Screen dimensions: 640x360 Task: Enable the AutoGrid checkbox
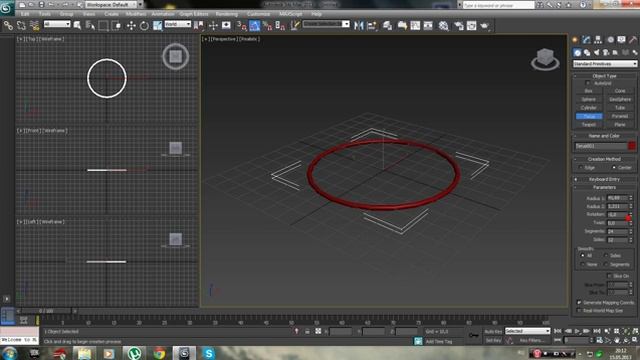(588, 83)
